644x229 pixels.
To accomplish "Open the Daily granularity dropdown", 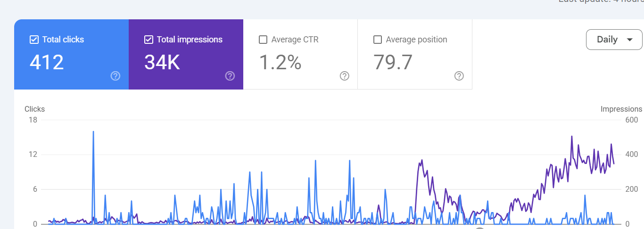I will (x=614, y=40).
